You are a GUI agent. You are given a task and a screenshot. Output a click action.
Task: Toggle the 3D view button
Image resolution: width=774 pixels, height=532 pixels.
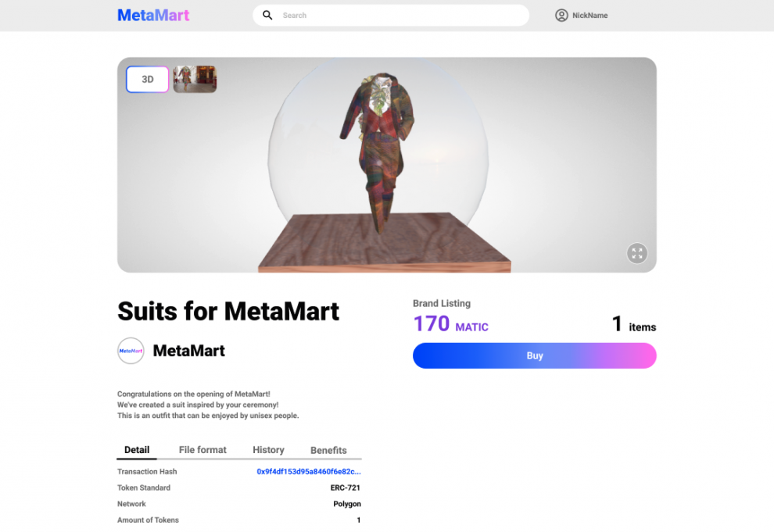[x=147, y=79]
